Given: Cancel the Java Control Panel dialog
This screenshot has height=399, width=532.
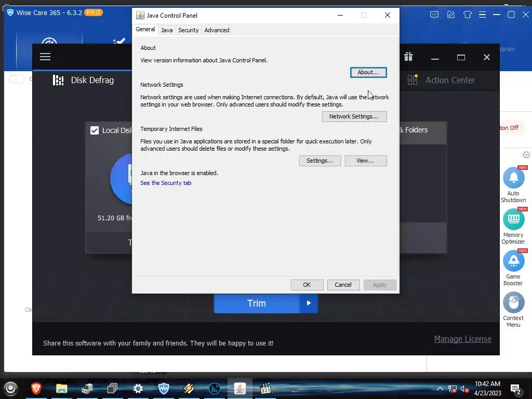Looking at the screenshot, I should (343, 285).
